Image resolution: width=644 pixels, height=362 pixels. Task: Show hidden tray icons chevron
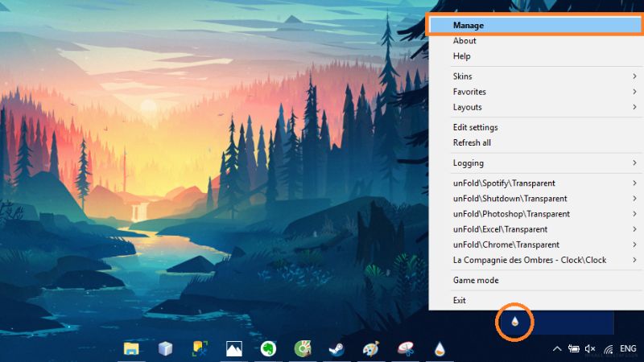[x=557, y=349]
